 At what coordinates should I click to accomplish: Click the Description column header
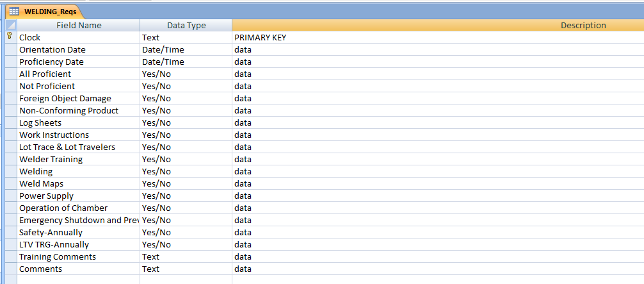(438, 25)
